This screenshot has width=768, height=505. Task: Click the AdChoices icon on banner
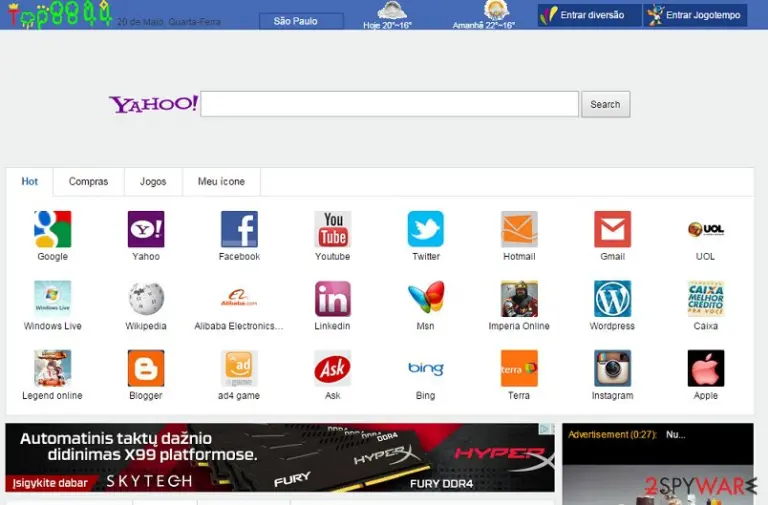click(546, 429)
